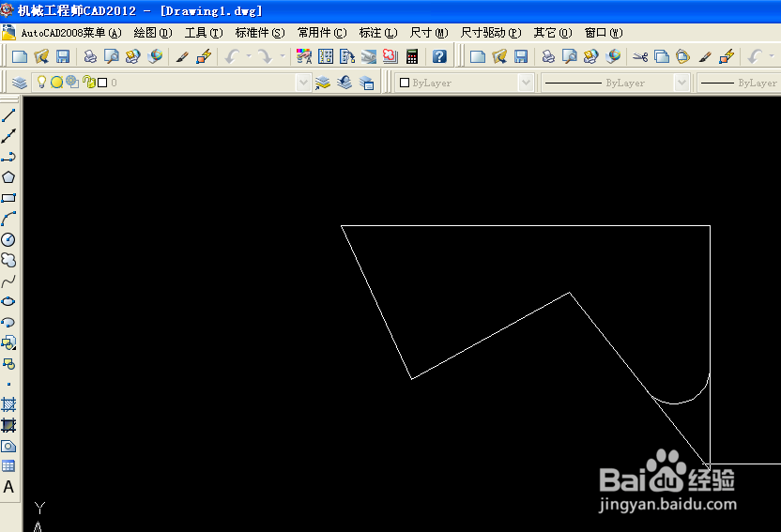Viewport: 781px width, 532px height.
Task: Select the Polygon tool
Action: 8,177
